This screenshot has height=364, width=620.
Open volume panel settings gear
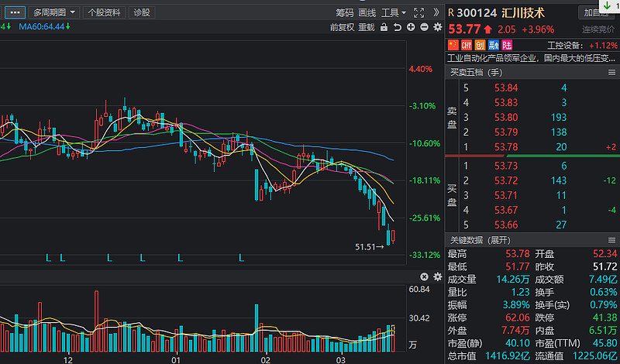[436, 276]
